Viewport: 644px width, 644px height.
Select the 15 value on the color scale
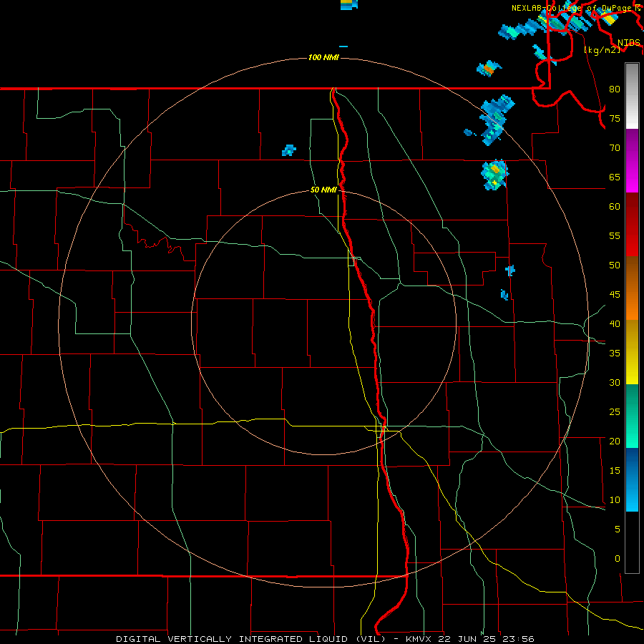point(615,471)
